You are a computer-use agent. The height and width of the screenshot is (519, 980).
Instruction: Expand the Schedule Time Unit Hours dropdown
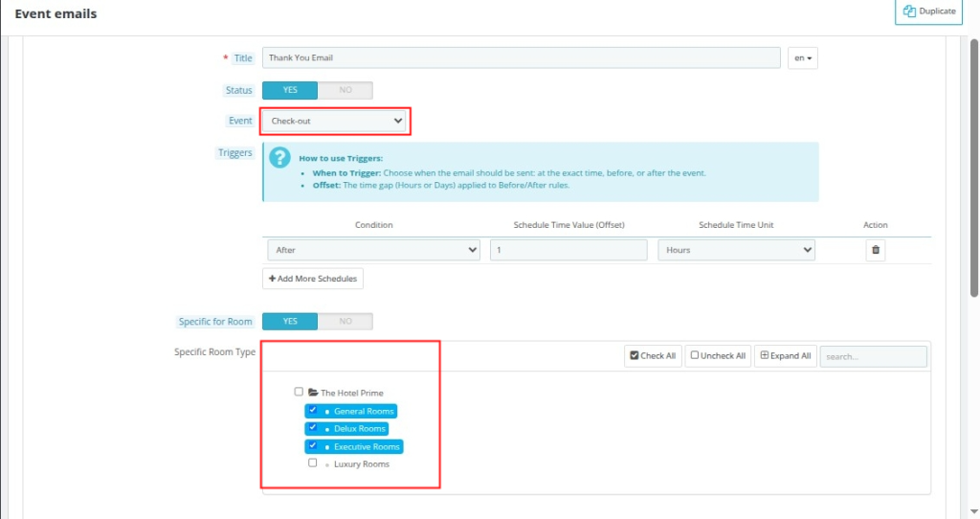pos(735,250)
